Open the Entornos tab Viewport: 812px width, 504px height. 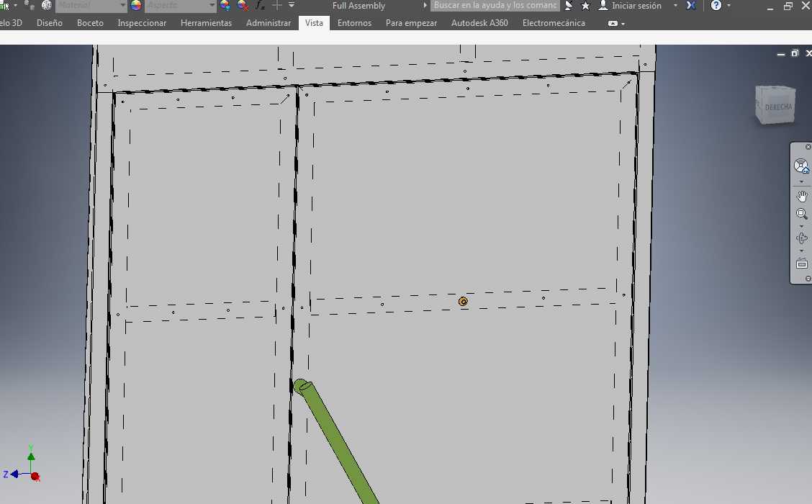(354, 23)
